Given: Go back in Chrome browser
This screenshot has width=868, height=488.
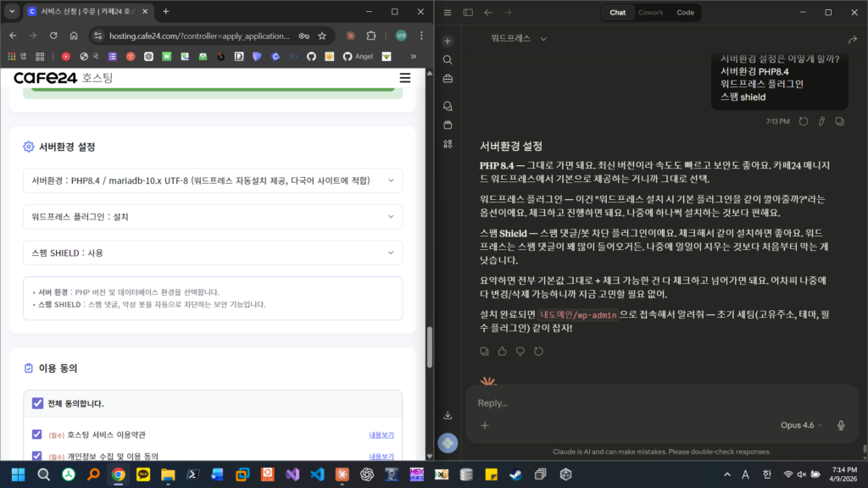Looking at the screenshot, I should coord(14,36).
